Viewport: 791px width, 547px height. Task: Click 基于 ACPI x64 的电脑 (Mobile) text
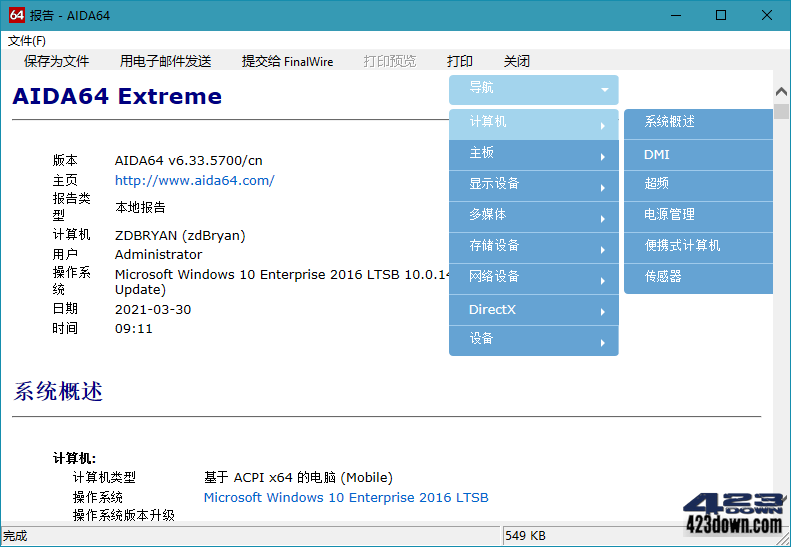point(298,477)
